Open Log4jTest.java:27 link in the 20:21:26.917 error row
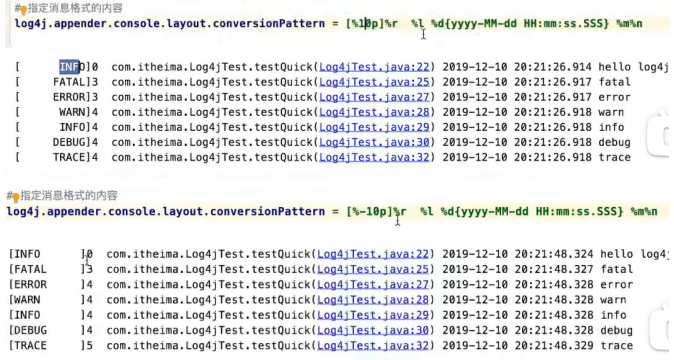Image resolution: width=674 pixels, height=360 pixels. [x=374, y=97]
